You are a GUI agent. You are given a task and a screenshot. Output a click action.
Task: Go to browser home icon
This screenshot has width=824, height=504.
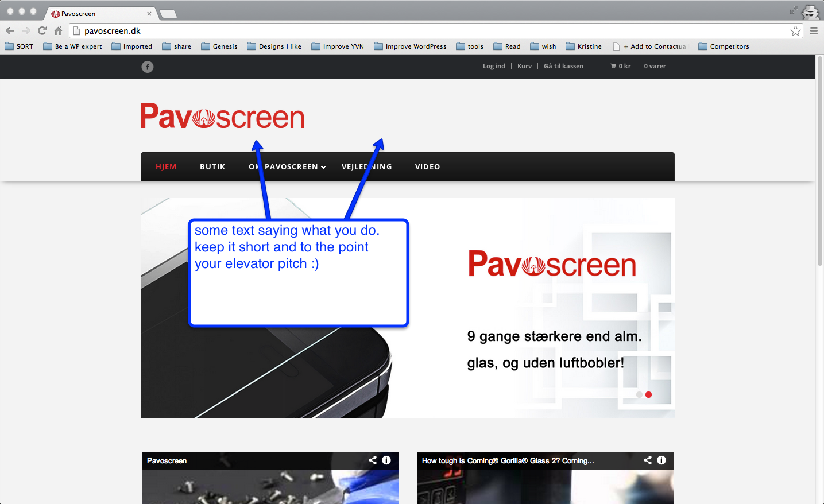[58, 30]
